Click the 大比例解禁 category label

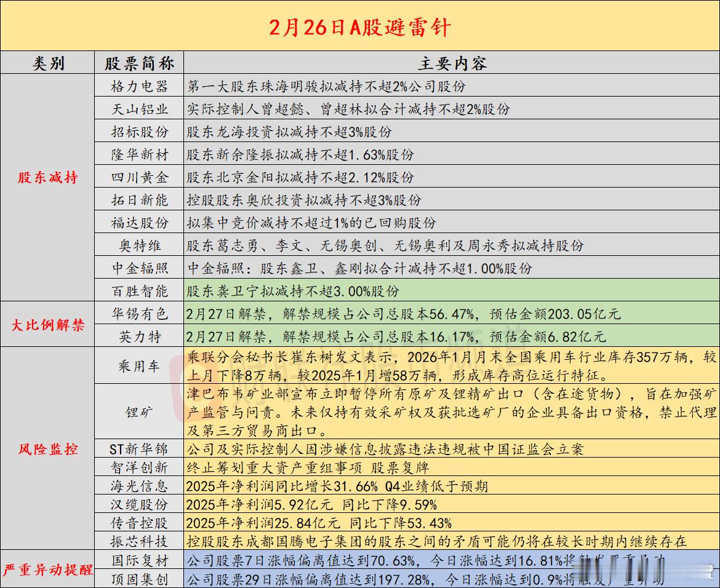point(48,325)
